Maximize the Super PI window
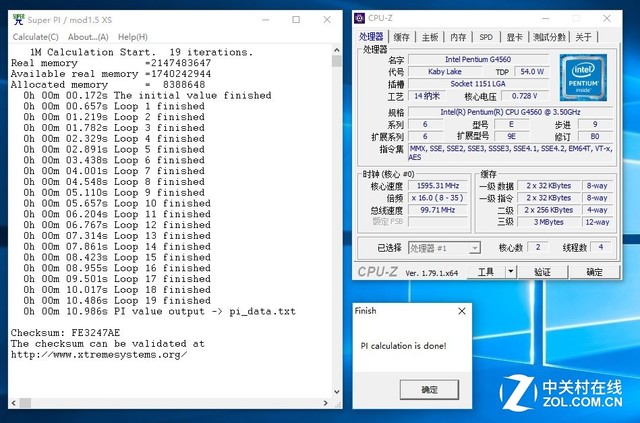 pos(296,20)
